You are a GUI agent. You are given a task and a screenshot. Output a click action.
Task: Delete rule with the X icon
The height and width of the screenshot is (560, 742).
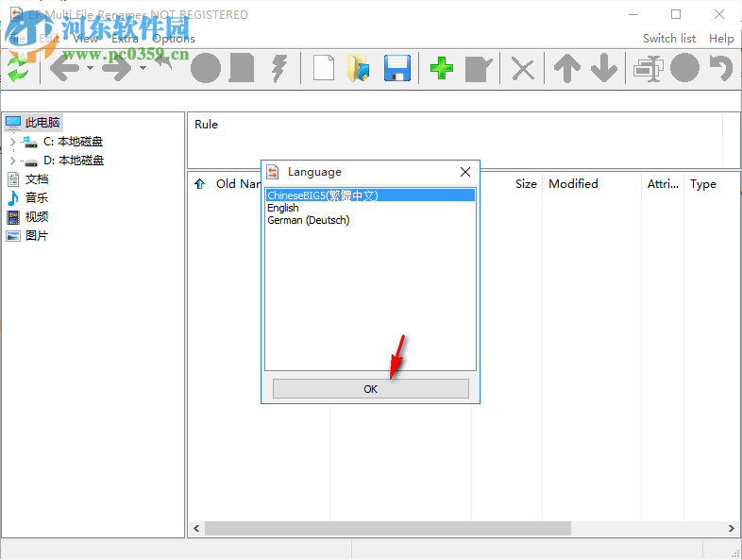(x=523, y=69)
